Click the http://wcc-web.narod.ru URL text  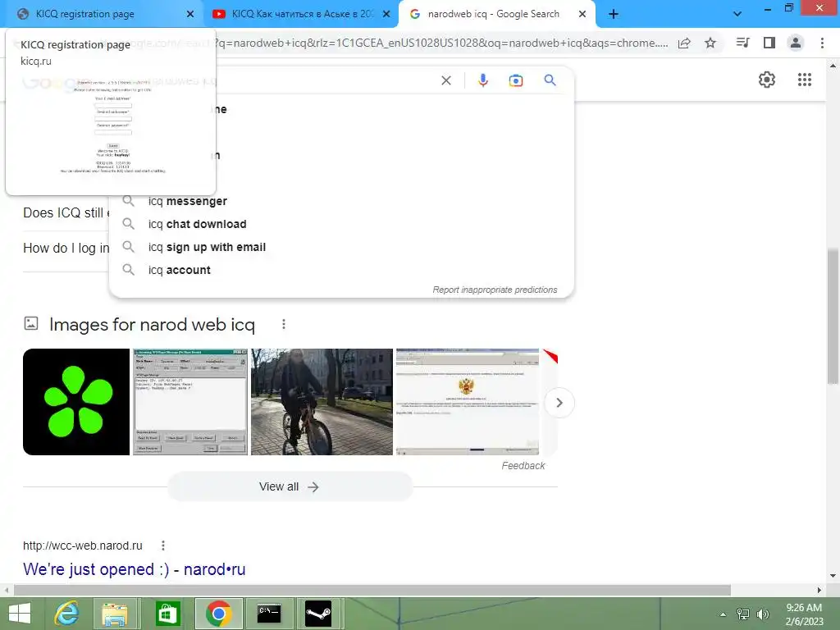click(83, 546)
